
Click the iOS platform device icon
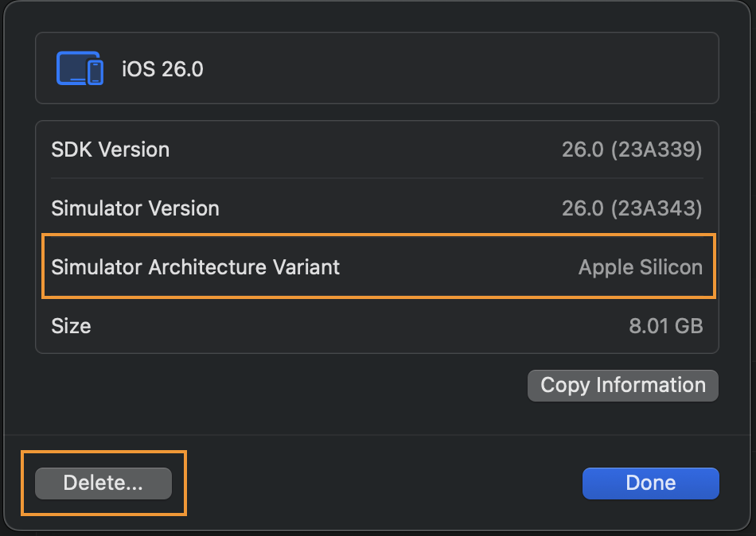tap(79, 68)
